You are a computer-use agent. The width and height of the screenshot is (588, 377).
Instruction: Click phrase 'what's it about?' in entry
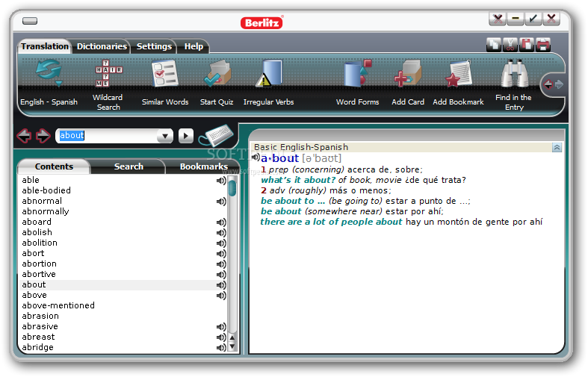click(298, 180)
